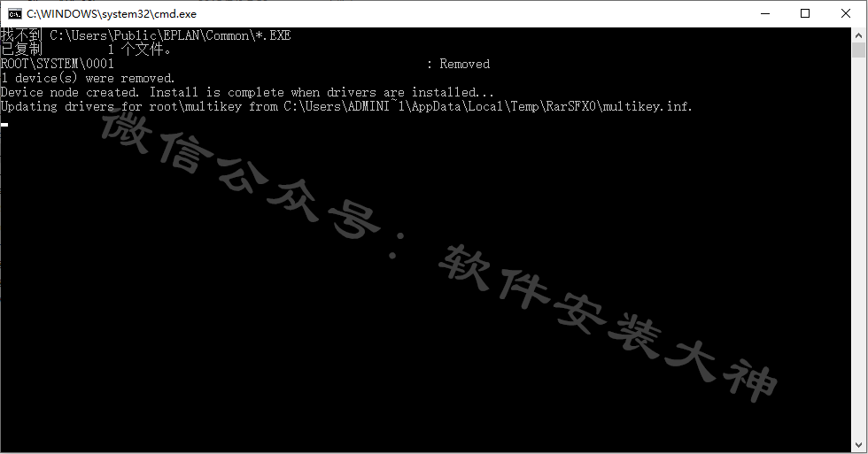Click the empty scrollbar track below thumb
Image resolution: width=868 pixels, height=454 pixels.
coord(858,249)
